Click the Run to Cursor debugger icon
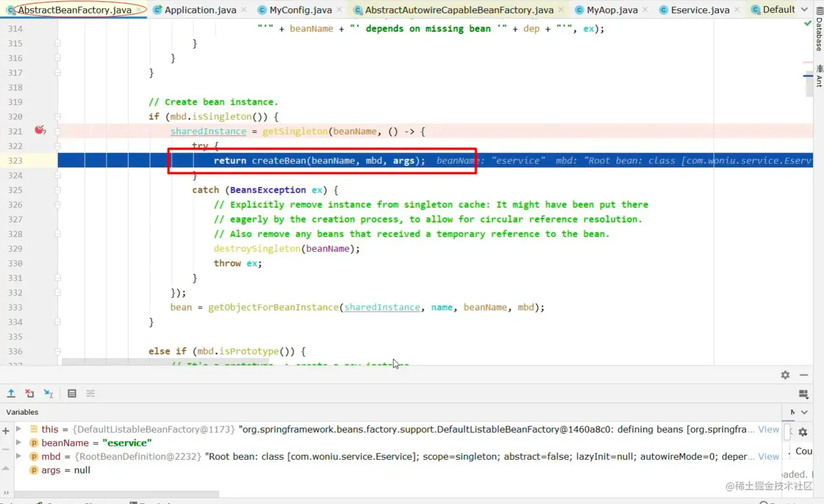This screenshot has width=824, height=504. coord(48,393)
